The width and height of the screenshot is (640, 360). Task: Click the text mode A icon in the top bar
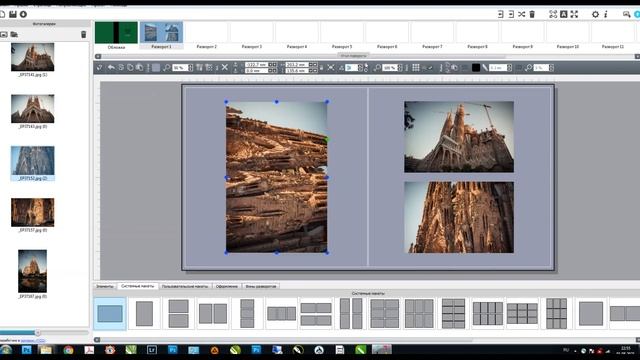click(564, 14)
